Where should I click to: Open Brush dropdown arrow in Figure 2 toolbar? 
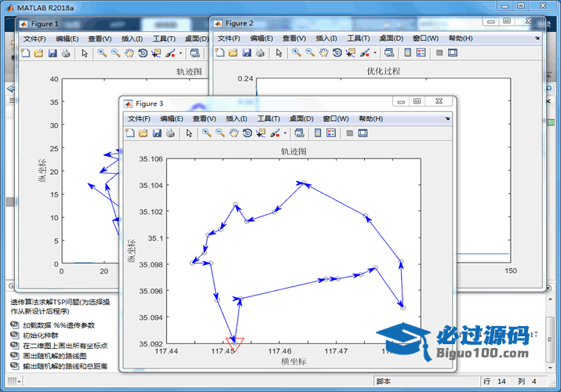tap(375, 53)
